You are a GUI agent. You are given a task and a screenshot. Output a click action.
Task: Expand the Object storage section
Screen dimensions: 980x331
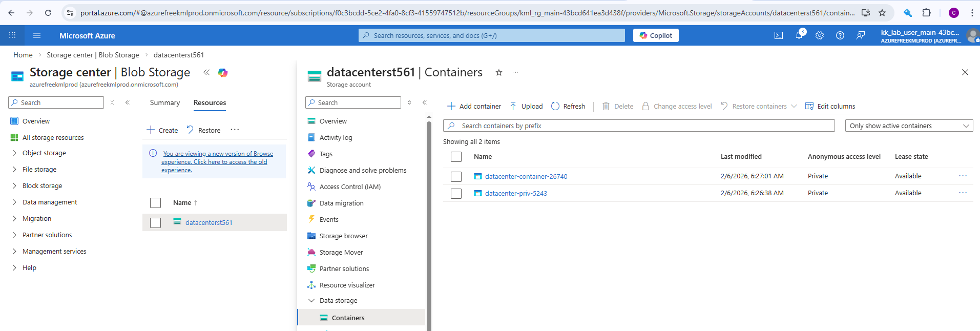[x=14, y=153]
